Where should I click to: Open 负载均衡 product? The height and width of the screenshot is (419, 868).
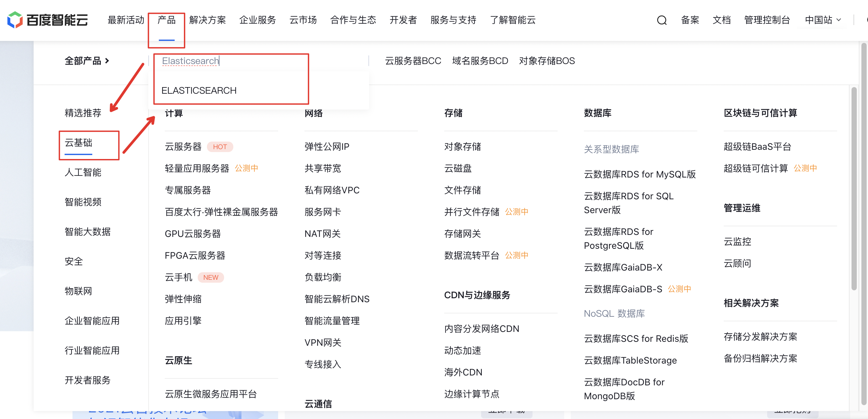(323, 277)
